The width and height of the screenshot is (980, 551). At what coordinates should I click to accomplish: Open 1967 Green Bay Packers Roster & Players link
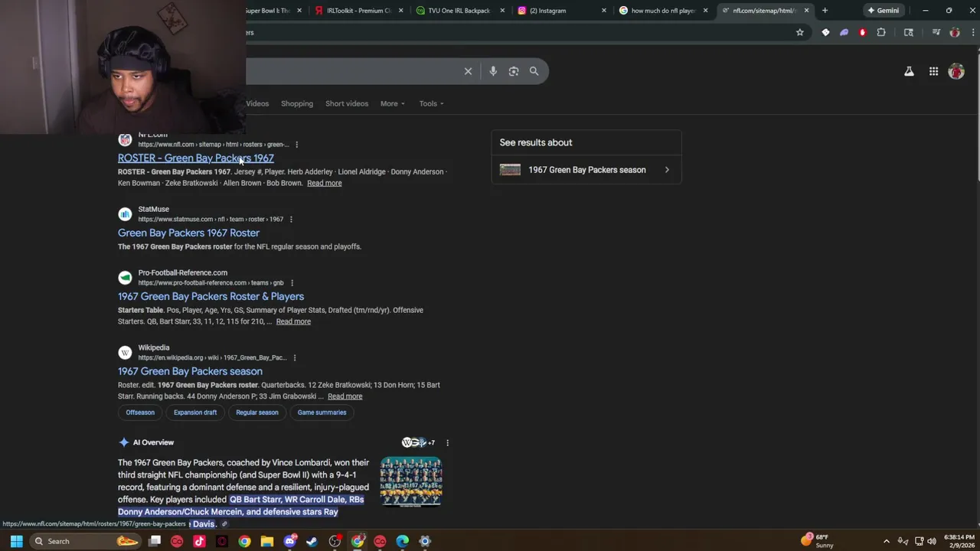[211, 296]
